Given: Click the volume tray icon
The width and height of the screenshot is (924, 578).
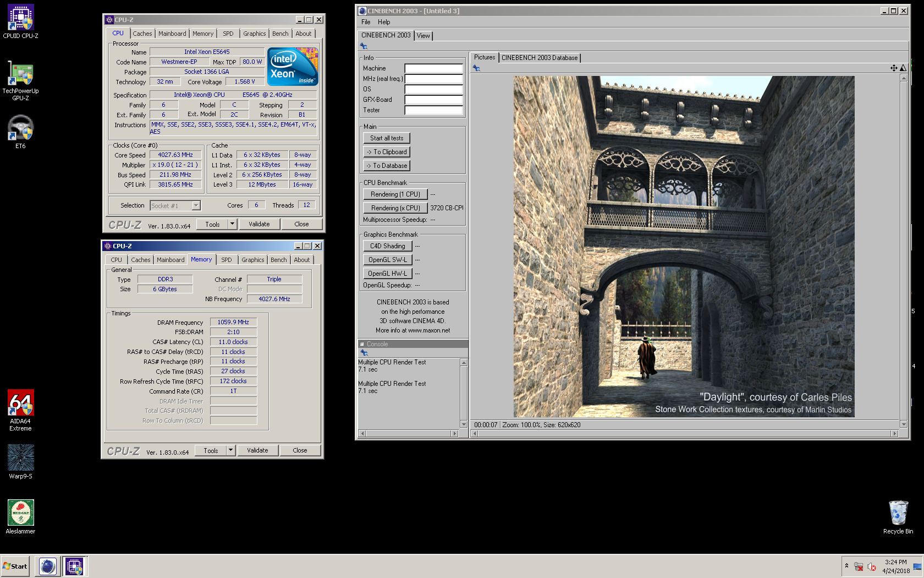Looking at the screenshot, I should [872, 566].
